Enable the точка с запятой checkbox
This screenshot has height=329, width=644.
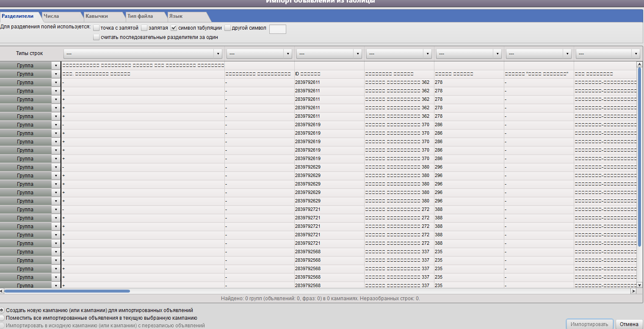[x=97, y=28]
